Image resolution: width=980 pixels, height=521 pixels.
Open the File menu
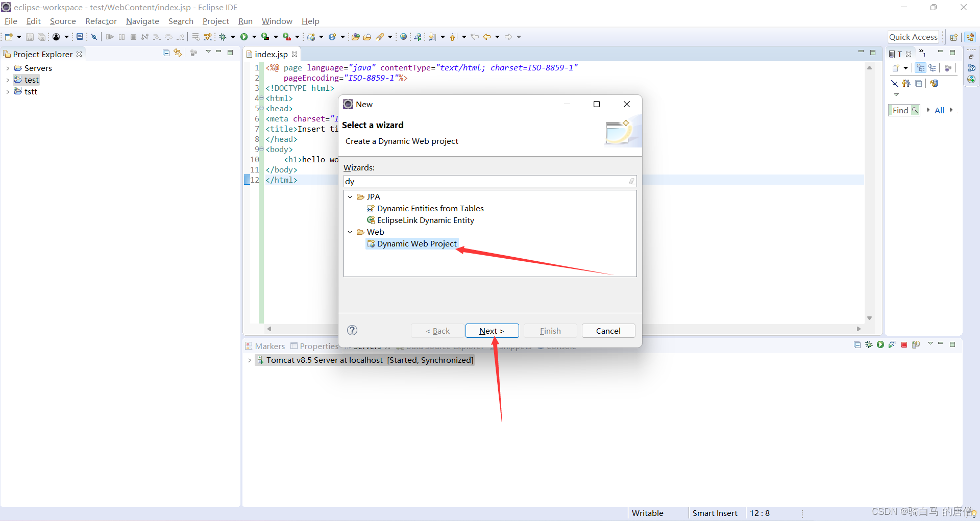point(11,21)
